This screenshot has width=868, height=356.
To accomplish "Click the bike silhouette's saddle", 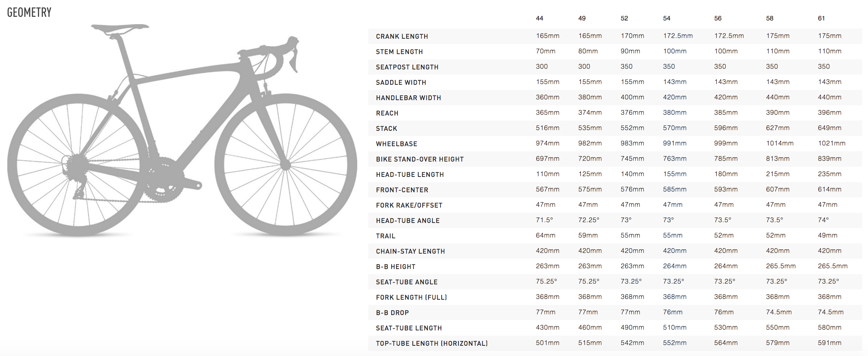I will [x=120, y=28].
